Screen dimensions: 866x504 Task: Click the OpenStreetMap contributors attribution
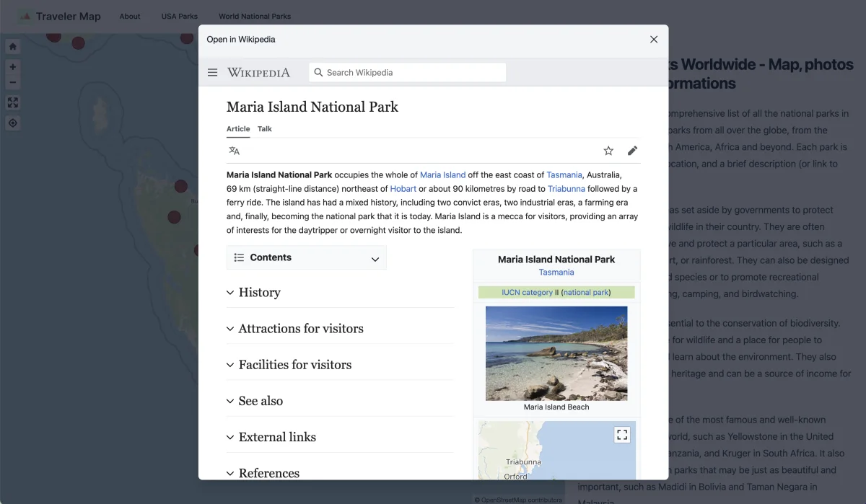[x=518, y=500]
